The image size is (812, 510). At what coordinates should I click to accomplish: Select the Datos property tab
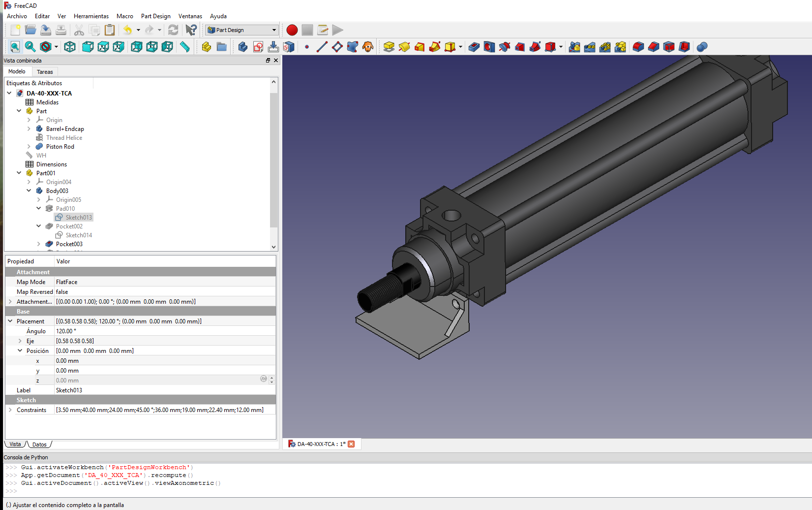(39, 445)
